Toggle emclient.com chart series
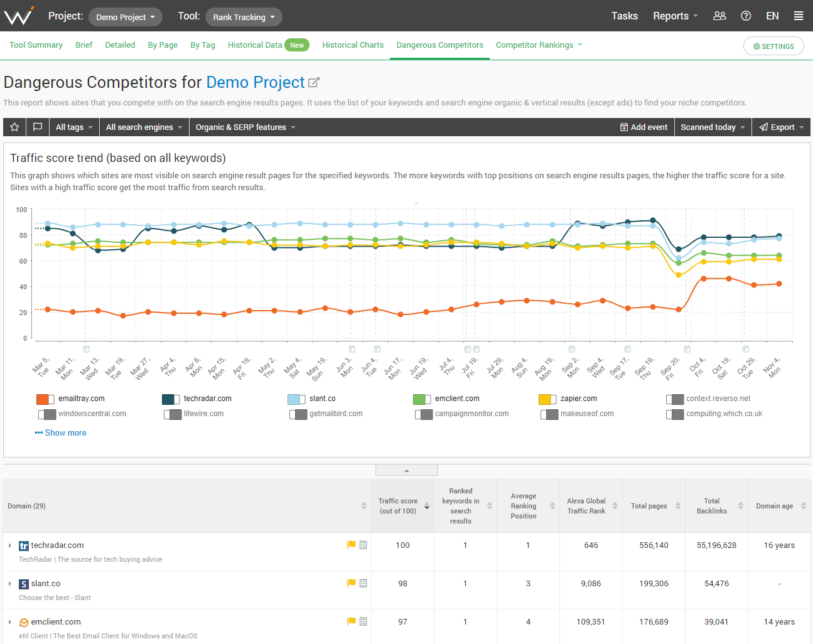Viewport: 813px width, 644px height. [422, 399]
